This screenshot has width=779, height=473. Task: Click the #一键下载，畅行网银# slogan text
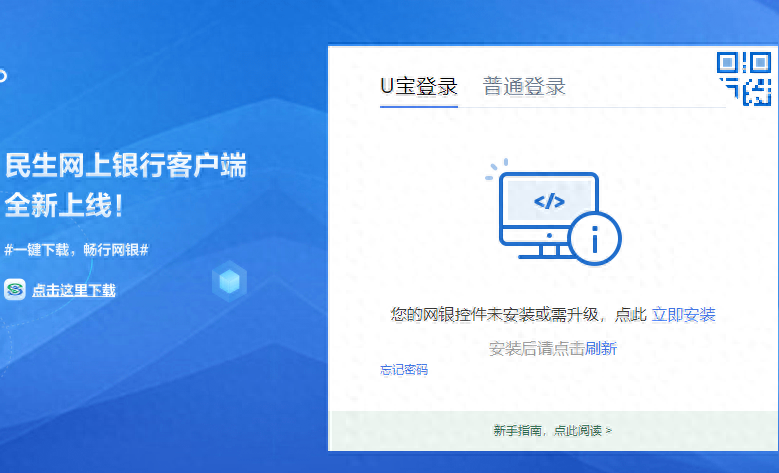pyautogui.click(x=77, y=249)
